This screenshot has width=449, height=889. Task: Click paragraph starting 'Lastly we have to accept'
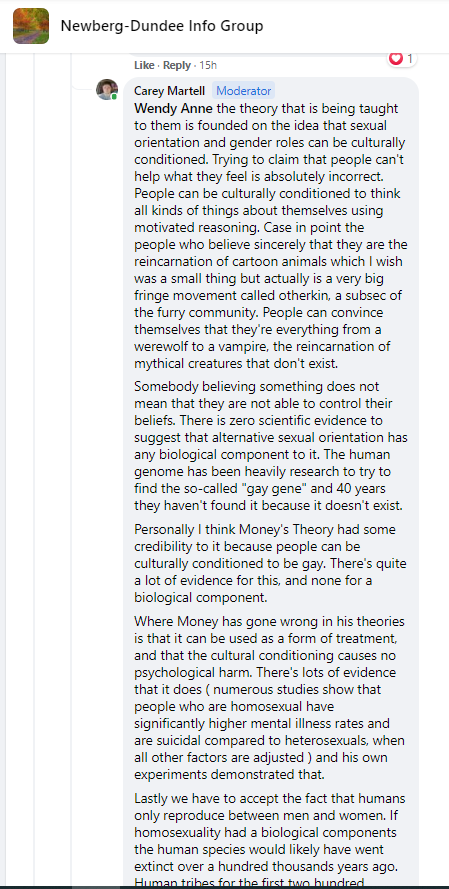coord(271,841)
